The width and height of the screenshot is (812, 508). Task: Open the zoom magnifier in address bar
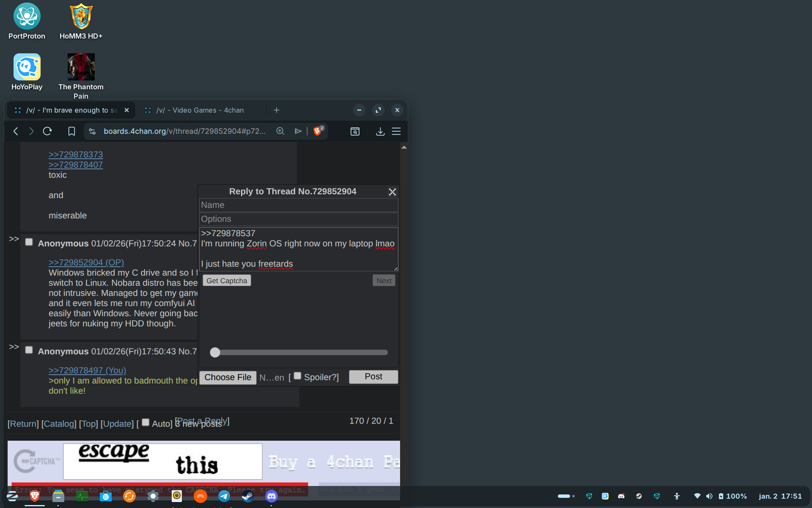[x=280, y=131]
